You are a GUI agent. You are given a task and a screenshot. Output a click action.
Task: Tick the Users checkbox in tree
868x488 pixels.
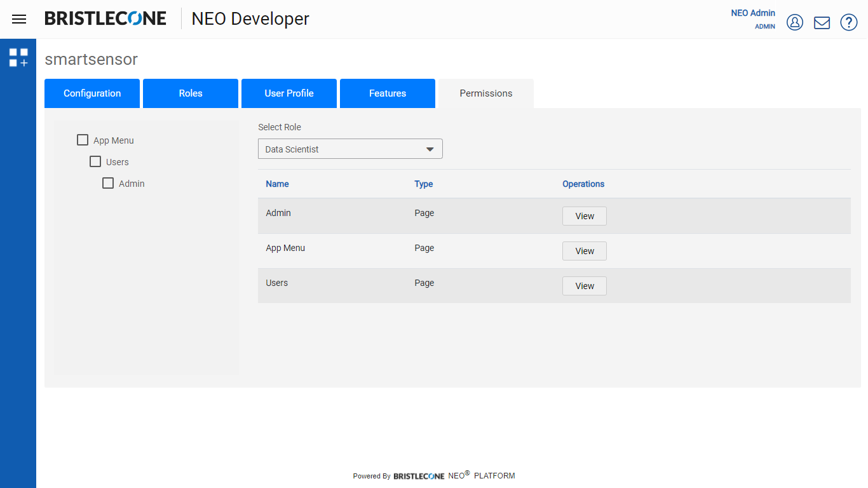tap(95, 161)
